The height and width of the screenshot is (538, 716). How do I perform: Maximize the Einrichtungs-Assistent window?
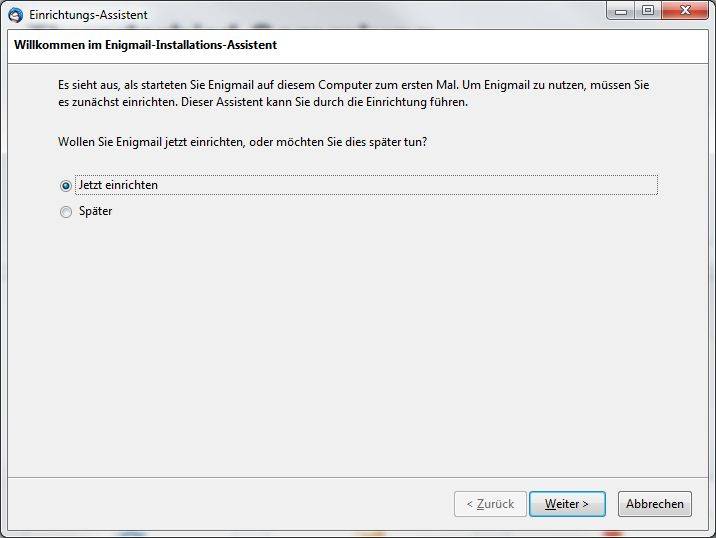click(648, 11)
